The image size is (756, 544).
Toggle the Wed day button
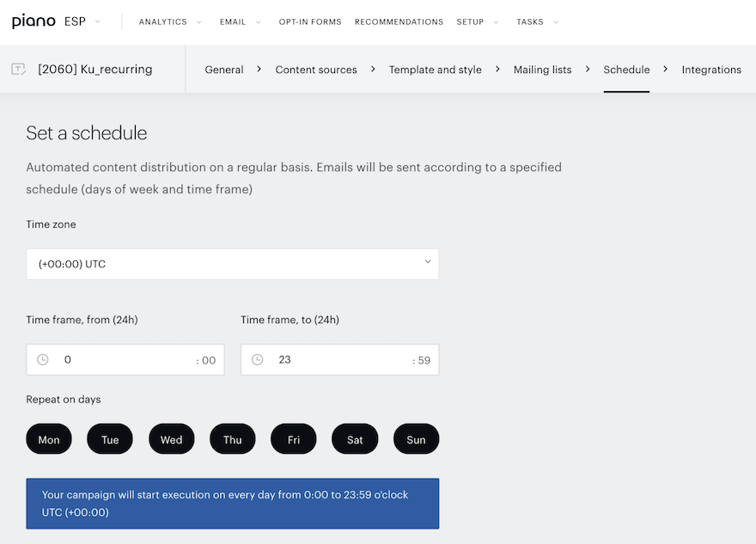coord(171,439)
